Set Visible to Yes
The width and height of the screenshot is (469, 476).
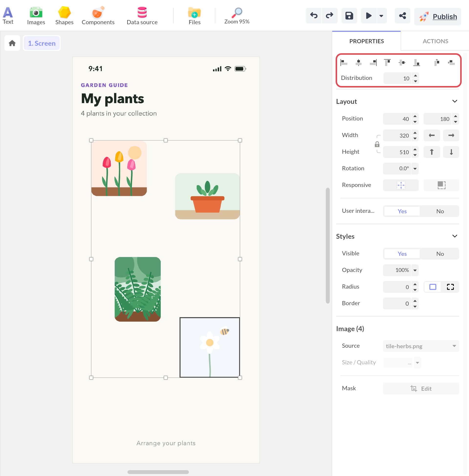click(402, 254)
